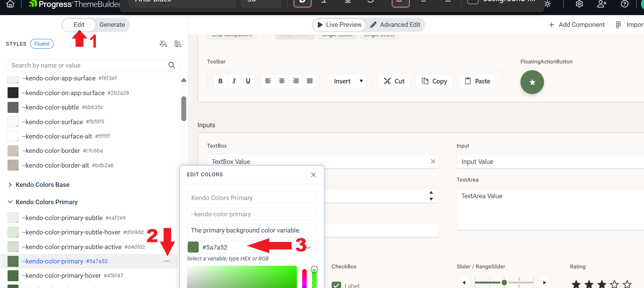Focus the Search by name or value field
This screenshot has width=644, height=288.
coord(93,65)
